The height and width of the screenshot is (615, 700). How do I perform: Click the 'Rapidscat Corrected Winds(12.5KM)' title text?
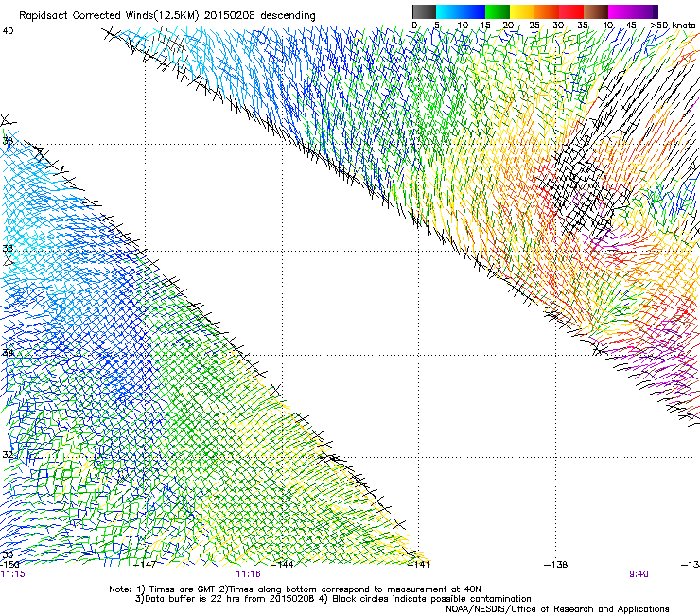coord(109,16)
